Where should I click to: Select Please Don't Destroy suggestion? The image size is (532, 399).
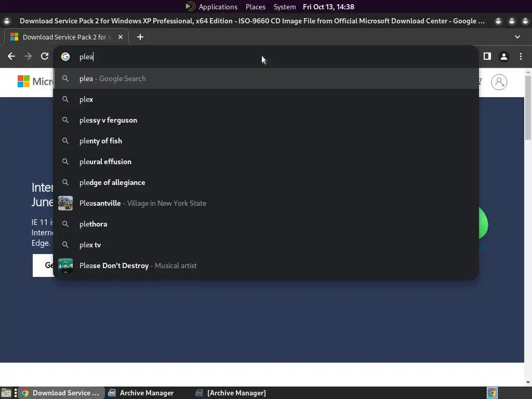[266, 265]
